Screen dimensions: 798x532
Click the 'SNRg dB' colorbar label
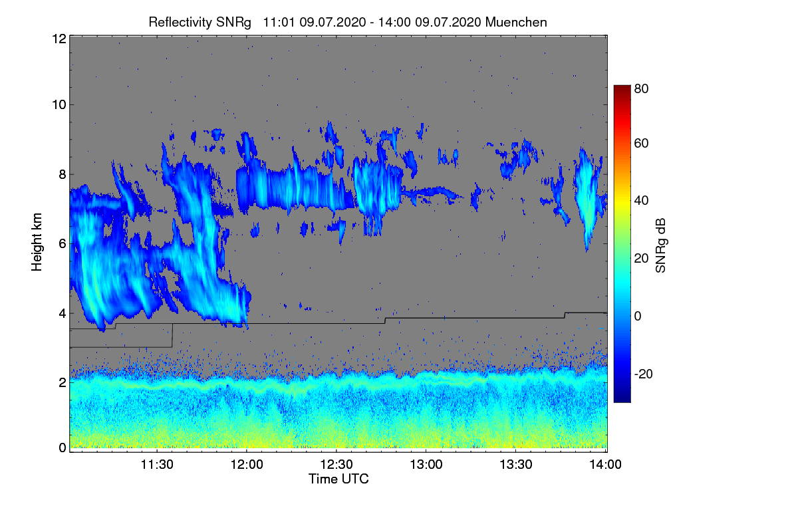[660, 245]
